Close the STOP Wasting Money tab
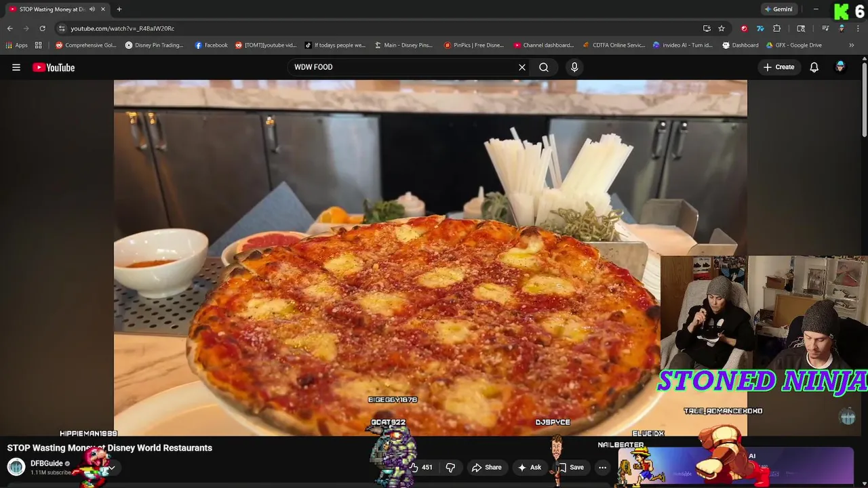This screenshot has width=868, height=488. pos(103,9)
